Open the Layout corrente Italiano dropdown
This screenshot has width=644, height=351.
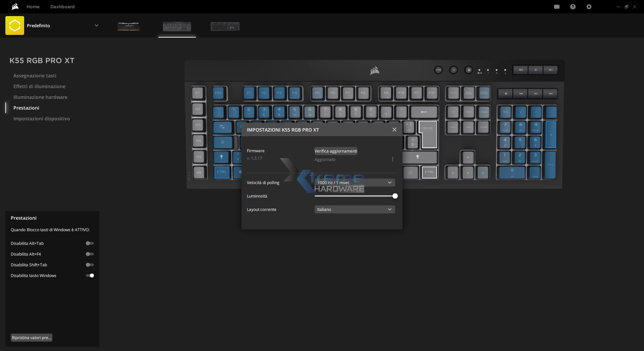[355, 209]
